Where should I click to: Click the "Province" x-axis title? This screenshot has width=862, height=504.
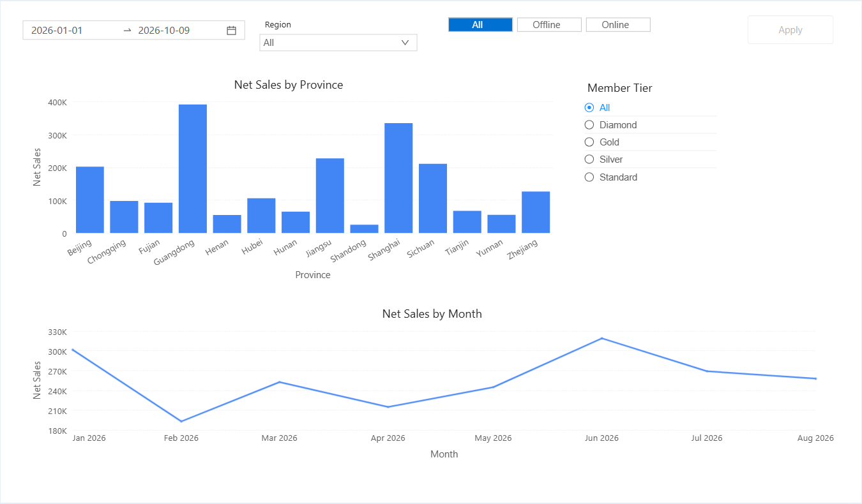click(313, 275)
